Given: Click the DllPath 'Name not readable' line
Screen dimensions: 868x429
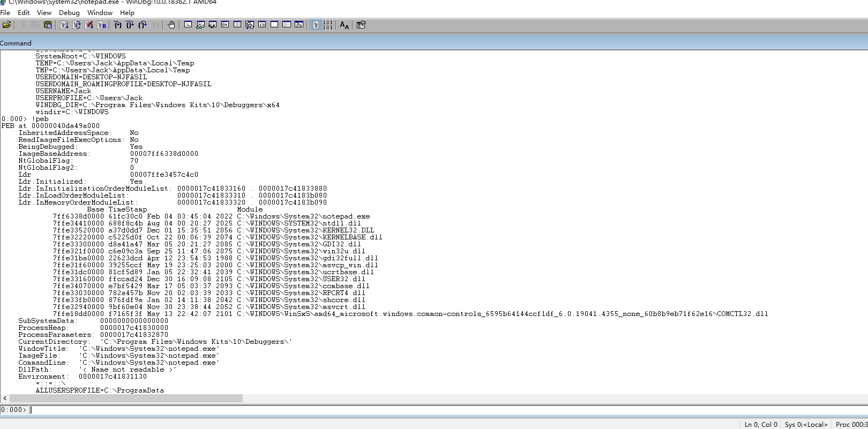Looking at the screenshot, I should pyautogui.click(x=98, y=370).
